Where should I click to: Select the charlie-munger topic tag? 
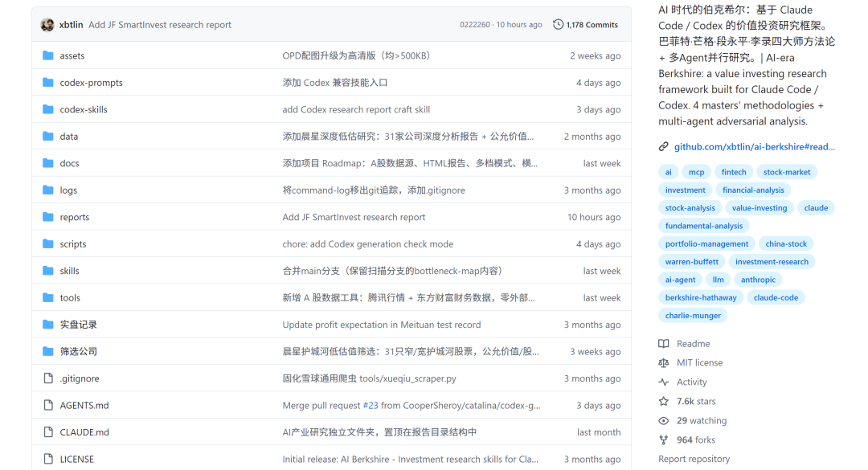click(693, 316)
